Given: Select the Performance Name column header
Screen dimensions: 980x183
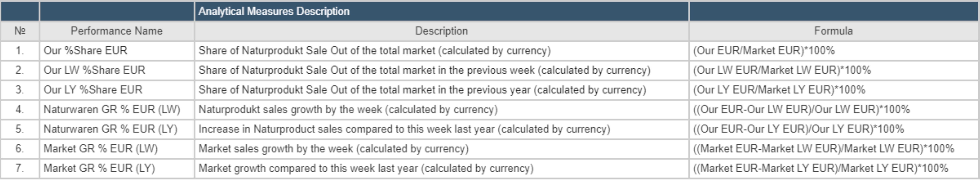Looking at the screenshot, I should point(116,31).
